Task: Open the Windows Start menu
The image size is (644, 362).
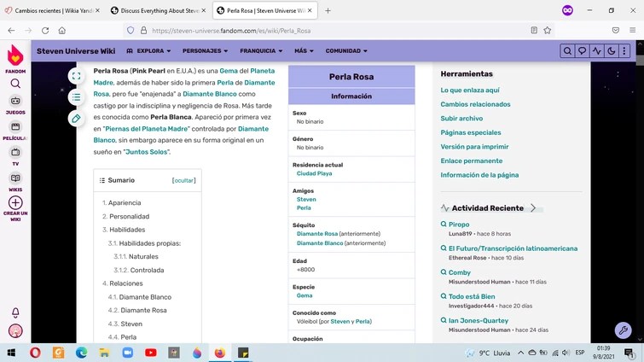Action: [x=11, y=353]
